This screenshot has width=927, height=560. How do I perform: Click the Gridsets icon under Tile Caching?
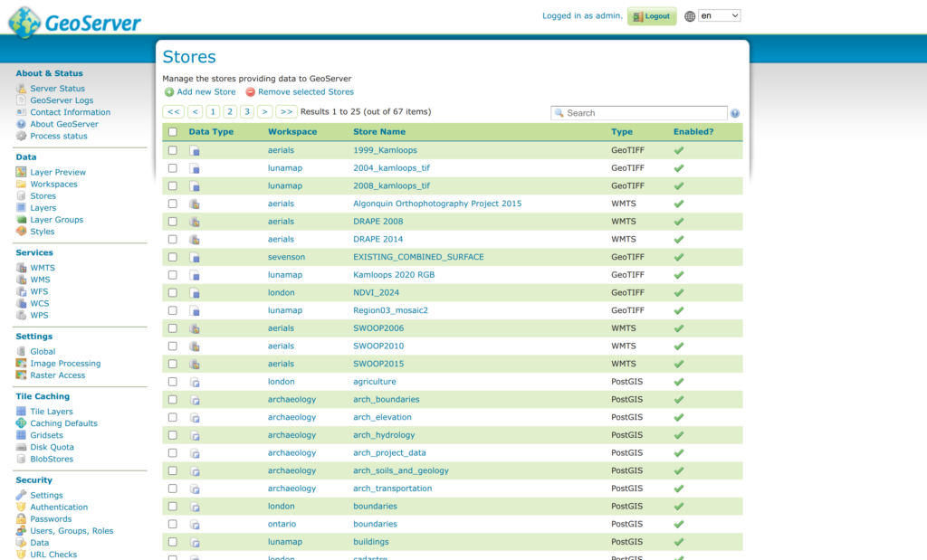point(22,435)
